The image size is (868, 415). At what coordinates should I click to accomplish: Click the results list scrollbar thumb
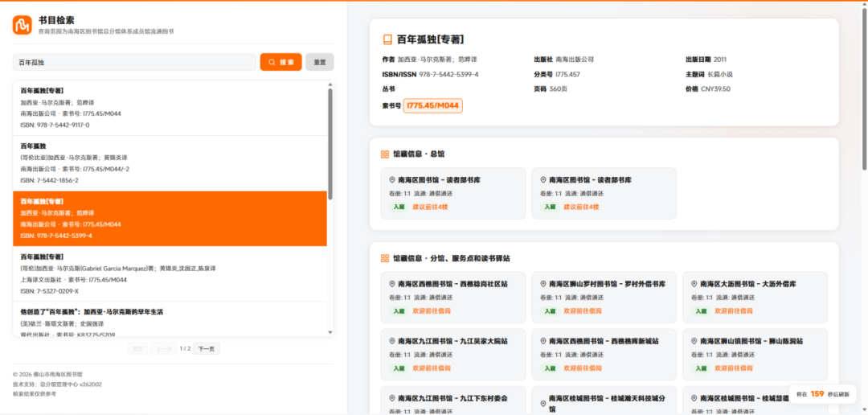(330, 144)
